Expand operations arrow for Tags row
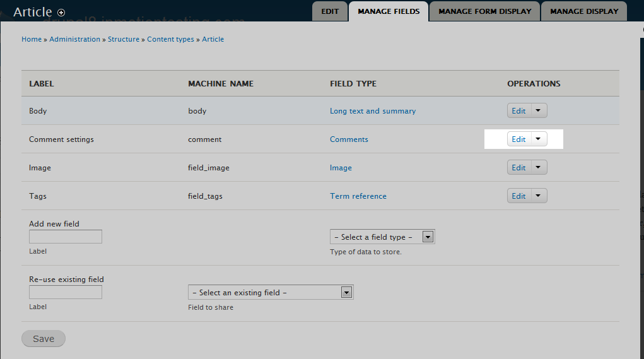 coord(539,196)
